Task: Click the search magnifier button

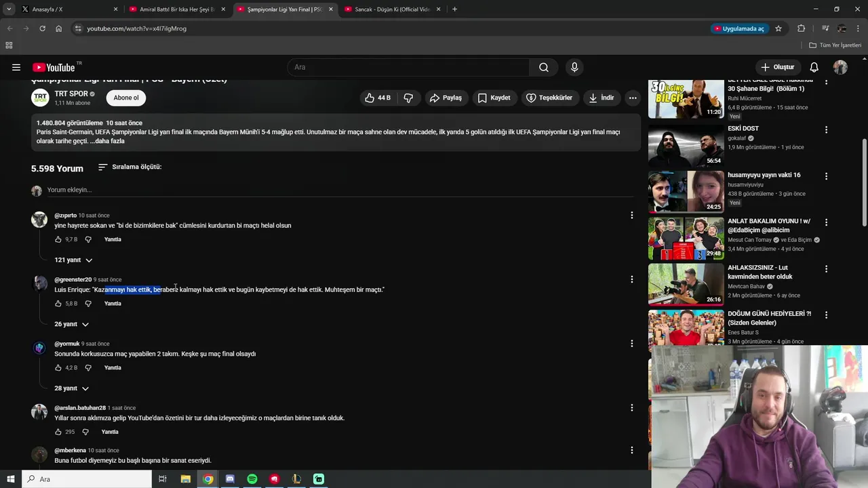Action: pyautogui.click(x=544, y=67)
